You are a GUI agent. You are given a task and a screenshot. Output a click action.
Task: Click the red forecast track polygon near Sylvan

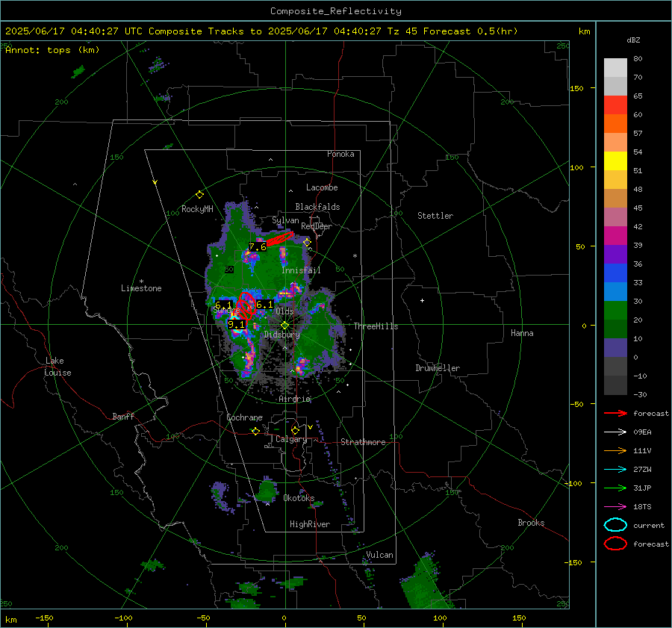coord(280,239)
